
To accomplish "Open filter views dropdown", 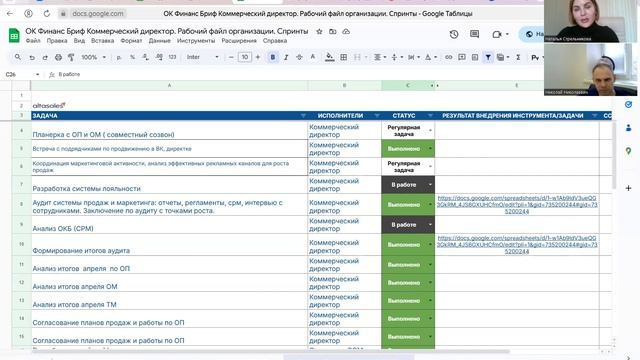I will click(502, 58).
